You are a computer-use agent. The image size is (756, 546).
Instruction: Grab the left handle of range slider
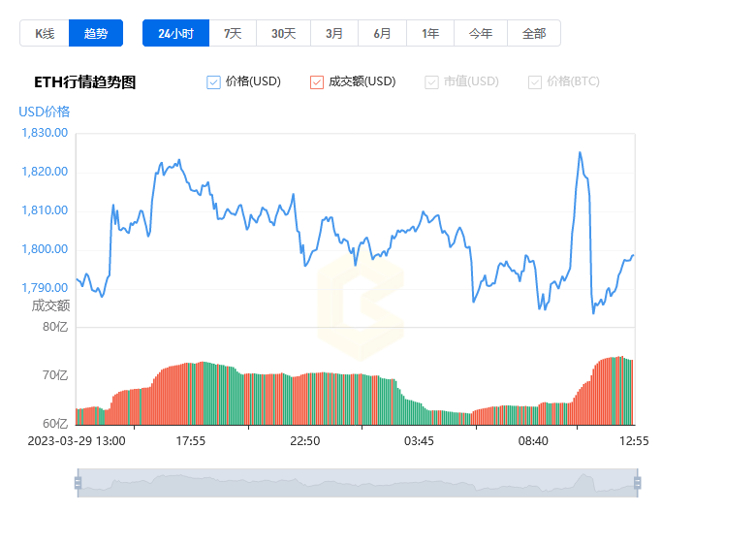pos(79,483)
